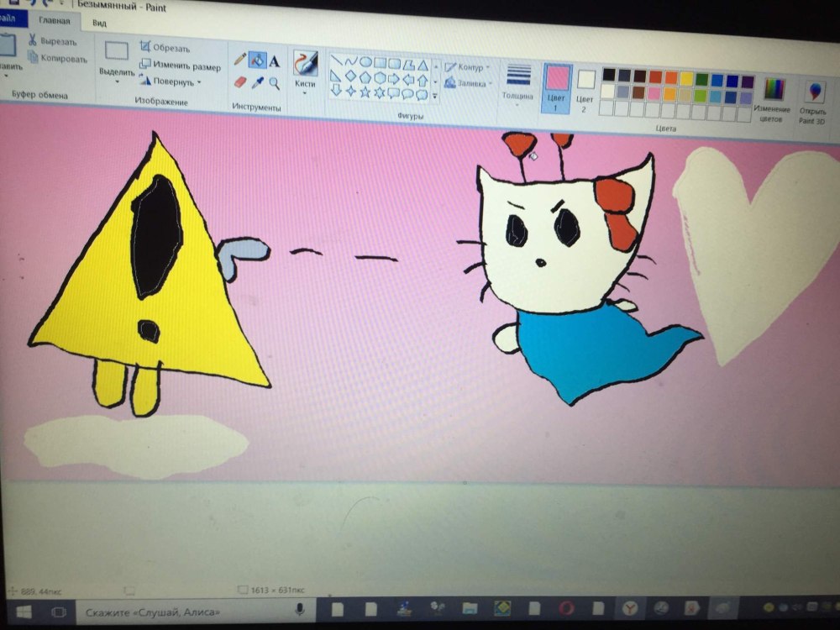Click the Копировать copy button
Screen dimensions: 840x630
pos(57,57)
